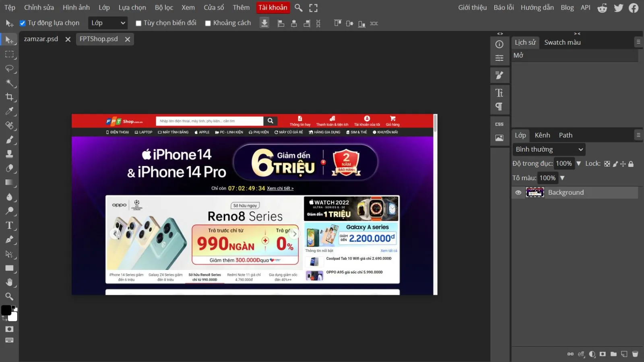Select the Eyedropper tool
The height and width of the screenshot is (362, 644).
[x=9, y=111]
